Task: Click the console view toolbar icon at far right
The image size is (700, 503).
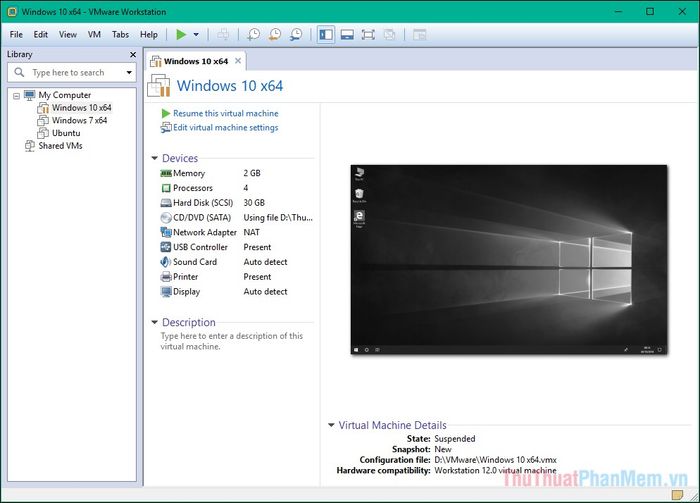Action: (x=419, y=34)
